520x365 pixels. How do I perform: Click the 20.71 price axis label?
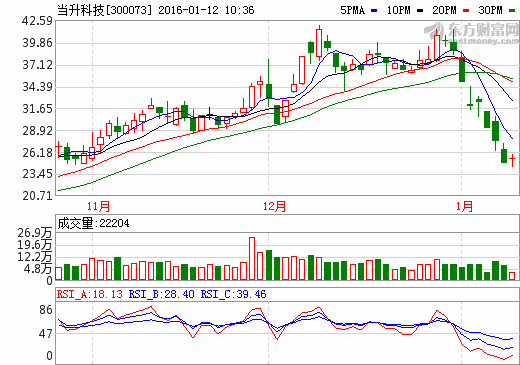click(x=37, y=196)
